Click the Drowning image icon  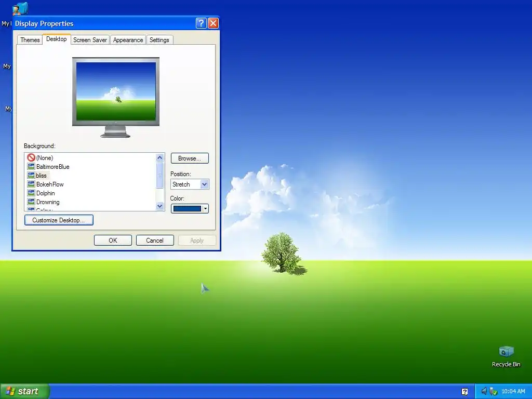click(x=31, y=202)
